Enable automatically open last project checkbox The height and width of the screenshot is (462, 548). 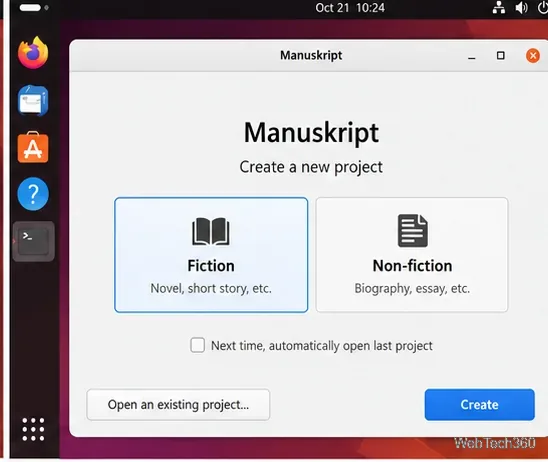197,345
